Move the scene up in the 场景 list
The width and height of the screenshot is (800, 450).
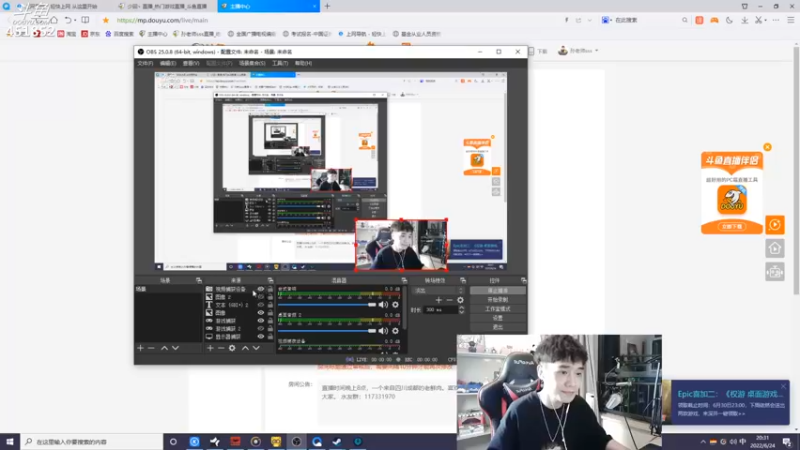(x=164, y=348)
